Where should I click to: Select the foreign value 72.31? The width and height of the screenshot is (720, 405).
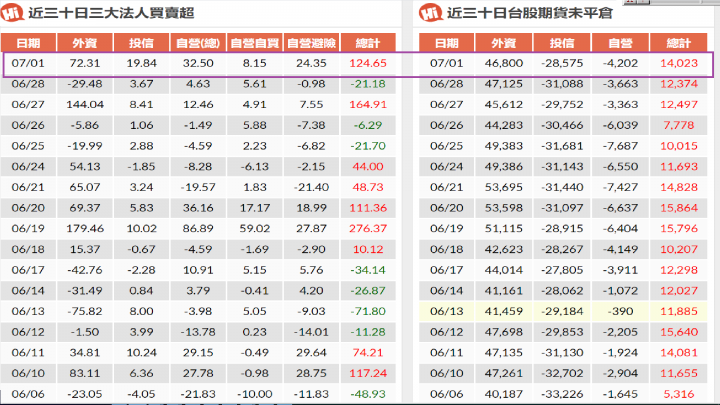click(x=84, y=63)
